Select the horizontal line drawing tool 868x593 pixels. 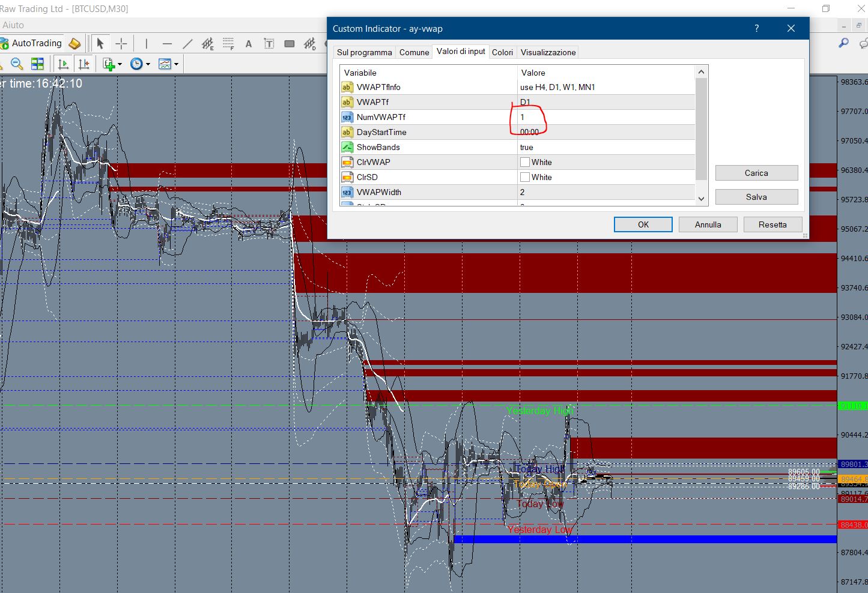(167, 44)
